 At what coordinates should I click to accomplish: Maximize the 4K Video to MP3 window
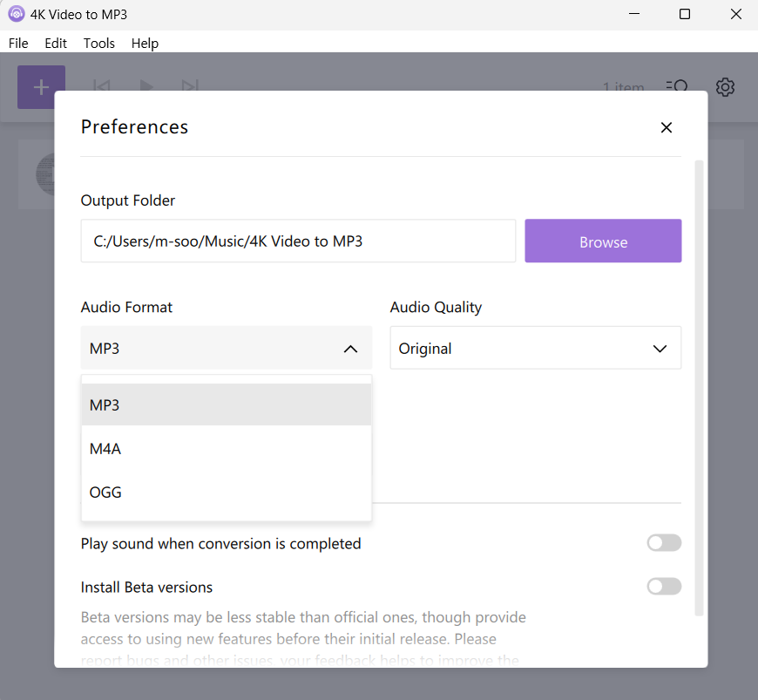(685, 14)
